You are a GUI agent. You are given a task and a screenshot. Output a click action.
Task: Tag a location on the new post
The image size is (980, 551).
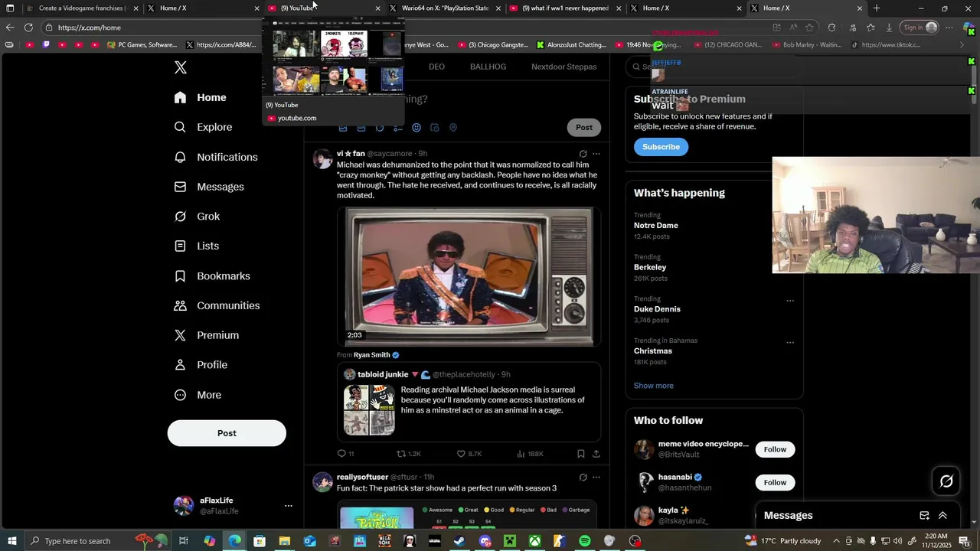click(x=453, y=128)
